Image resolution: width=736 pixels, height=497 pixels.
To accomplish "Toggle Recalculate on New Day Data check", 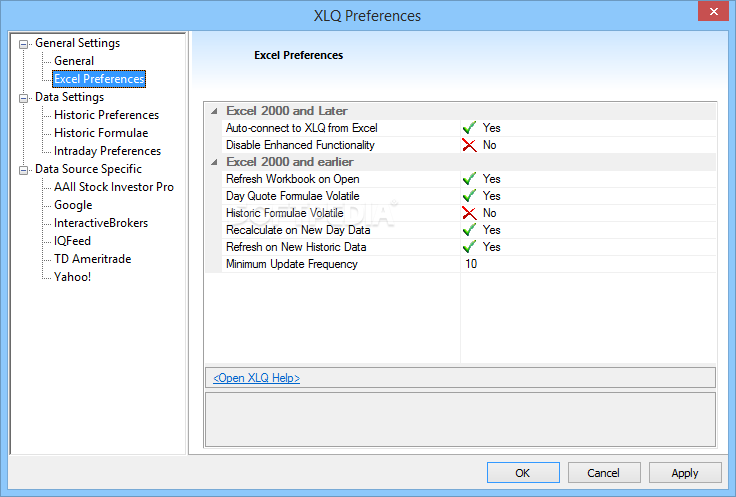I will (469, 230).
